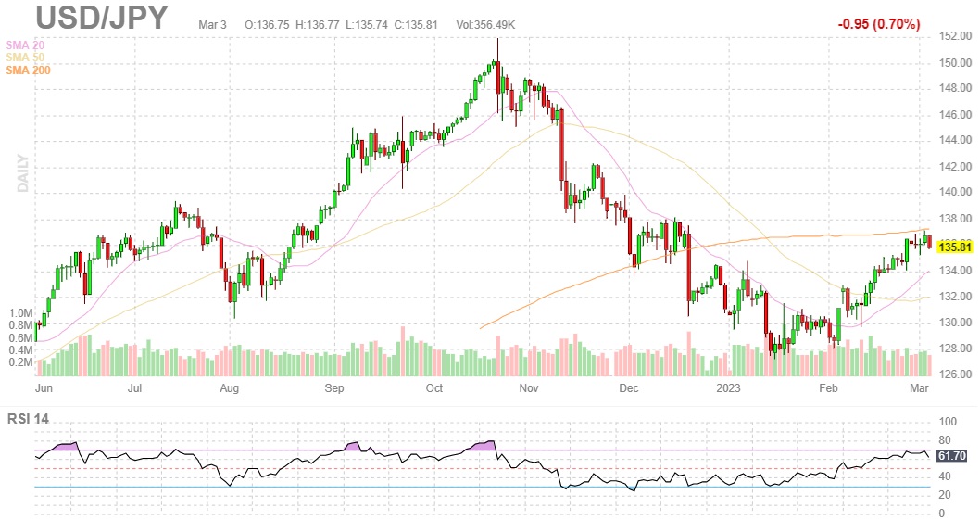Click the Jul month label
The height and width of the screenshot is (520, 980).
point(134,388)
